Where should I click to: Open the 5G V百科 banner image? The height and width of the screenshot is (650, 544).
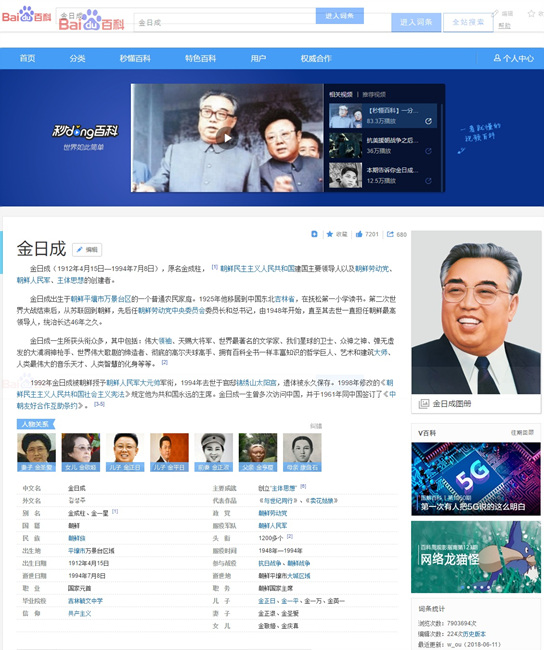point(476,479)
